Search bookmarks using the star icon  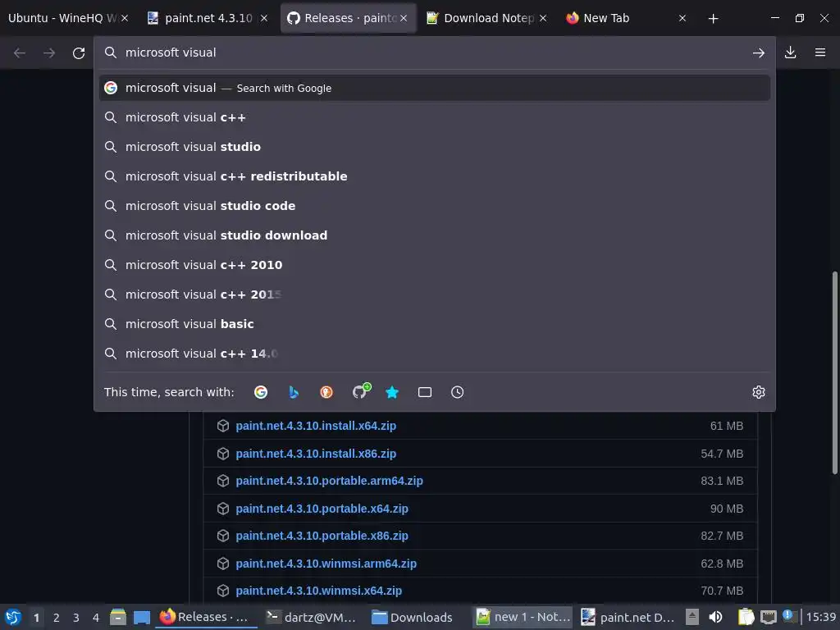click(392, 392)
